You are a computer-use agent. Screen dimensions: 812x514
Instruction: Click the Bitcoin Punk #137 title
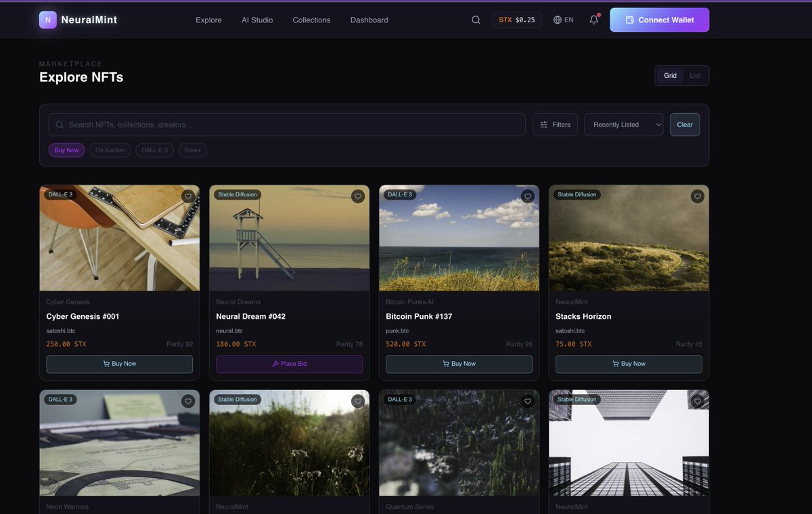[x=419, y=316]
